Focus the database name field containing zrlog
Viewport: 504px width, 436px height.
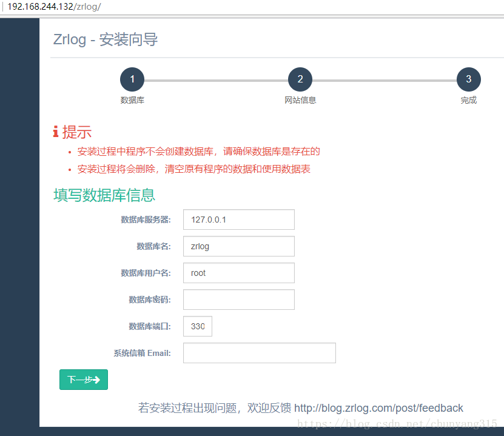239,246
